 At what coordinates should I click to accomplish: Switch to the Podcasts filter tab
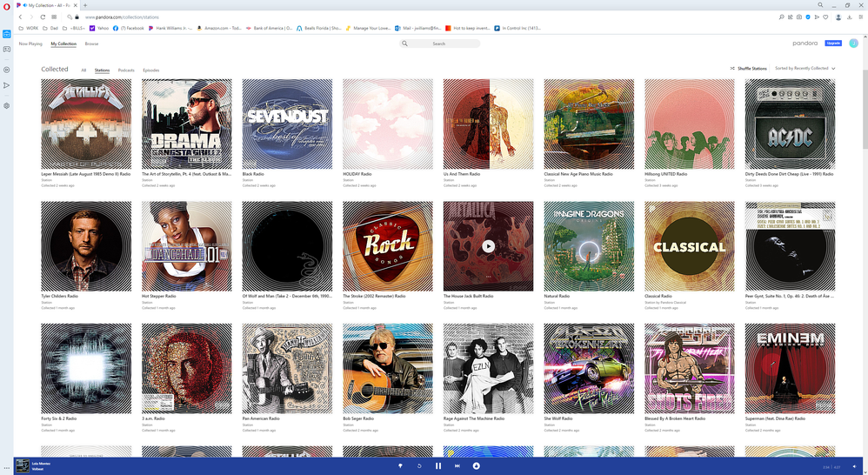pyautogui.click(x=126, y=70)
